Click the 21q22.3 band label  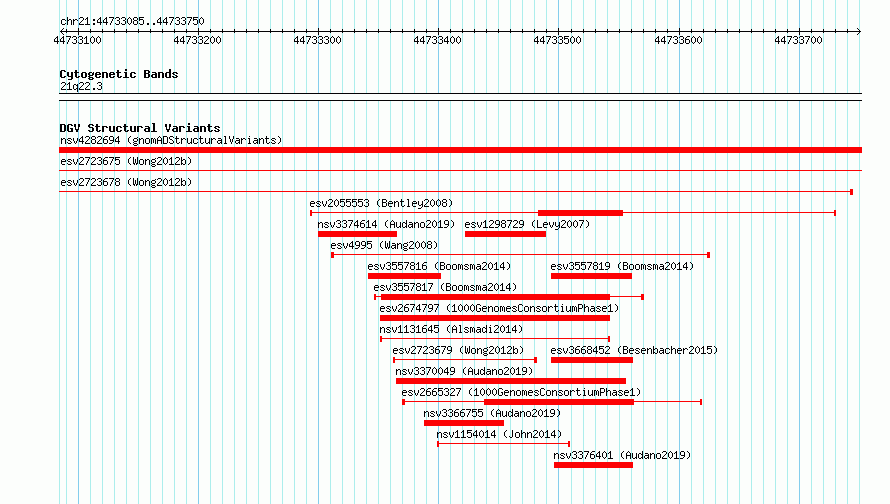point(81,86)
